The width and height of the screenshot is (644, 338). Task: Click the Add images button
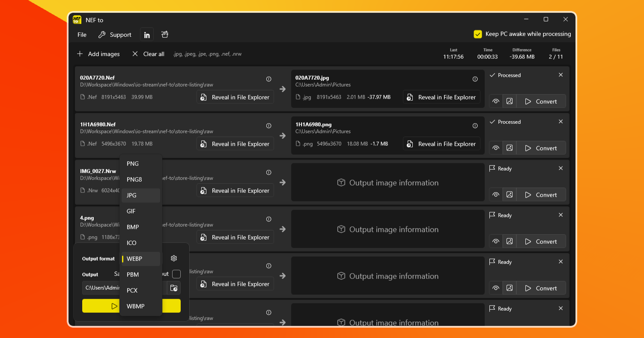[x=98, y=54]
